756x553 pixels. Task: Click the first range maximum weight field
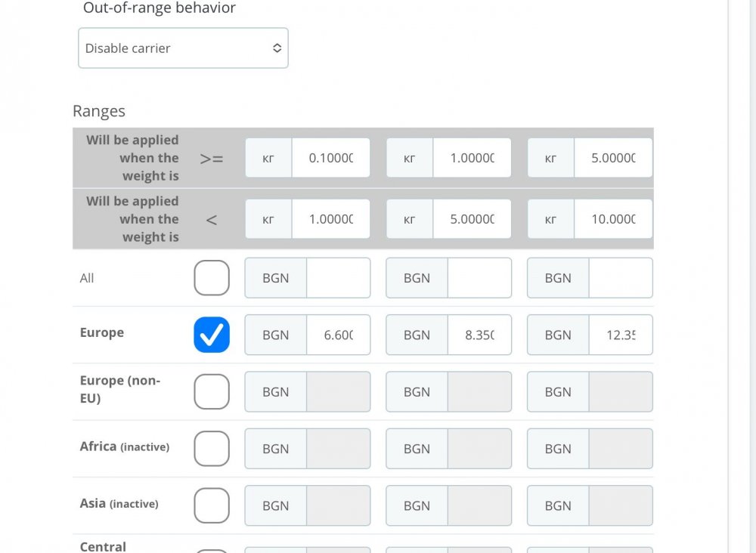330,219
